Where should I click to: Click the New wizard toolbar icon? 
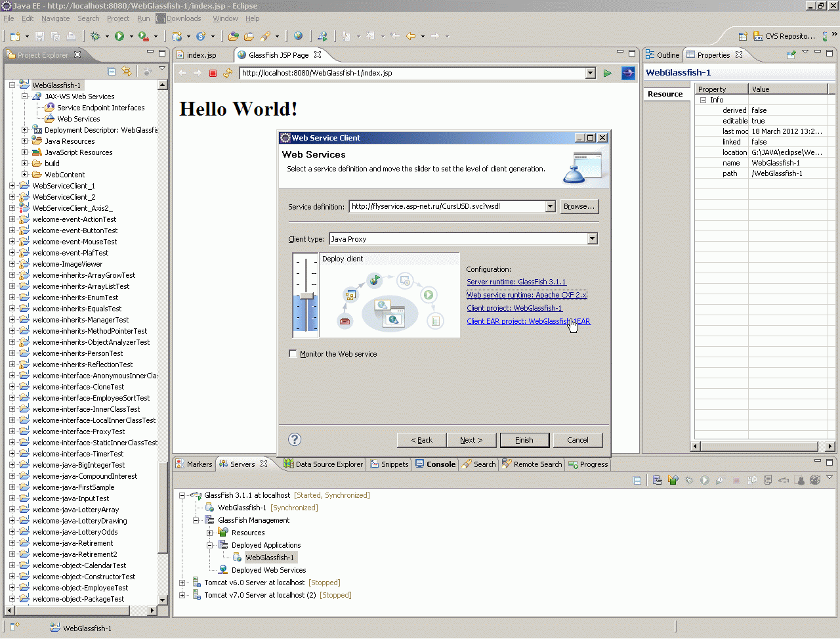(14, 37)
